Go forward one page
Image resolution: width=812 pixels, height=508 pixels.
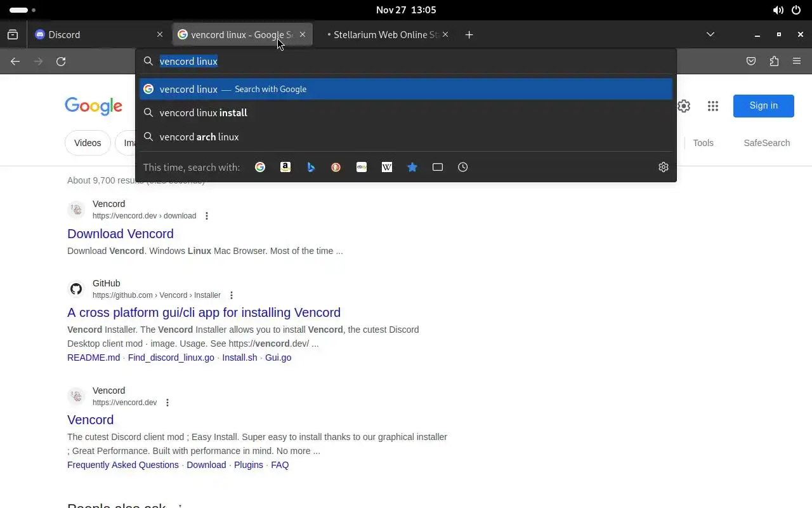point(38,62)
